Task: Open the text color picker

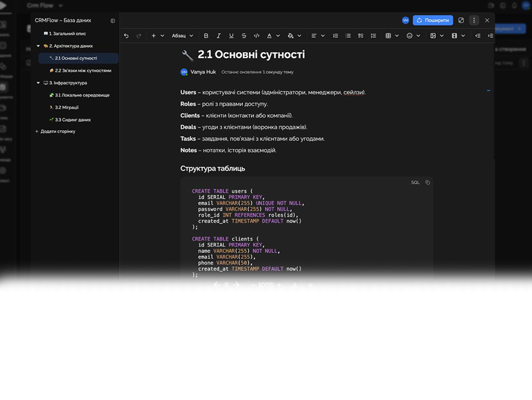Action: (270, 36)
